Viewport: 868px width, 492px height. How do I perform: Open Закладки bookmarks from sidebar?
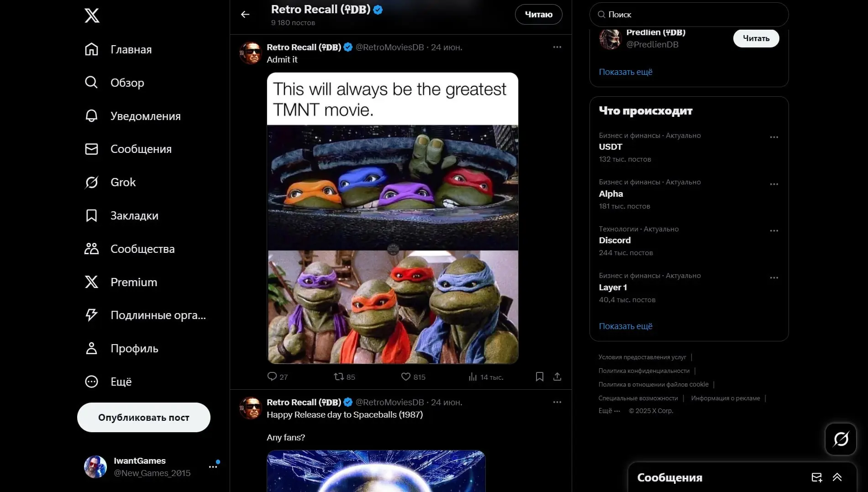[x=134, y=215]
